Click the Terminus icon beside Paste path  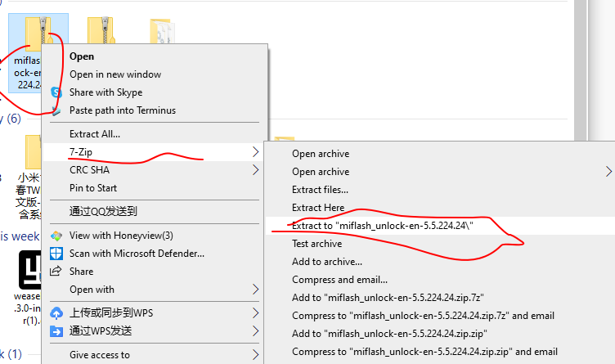(x=57, y=110)
